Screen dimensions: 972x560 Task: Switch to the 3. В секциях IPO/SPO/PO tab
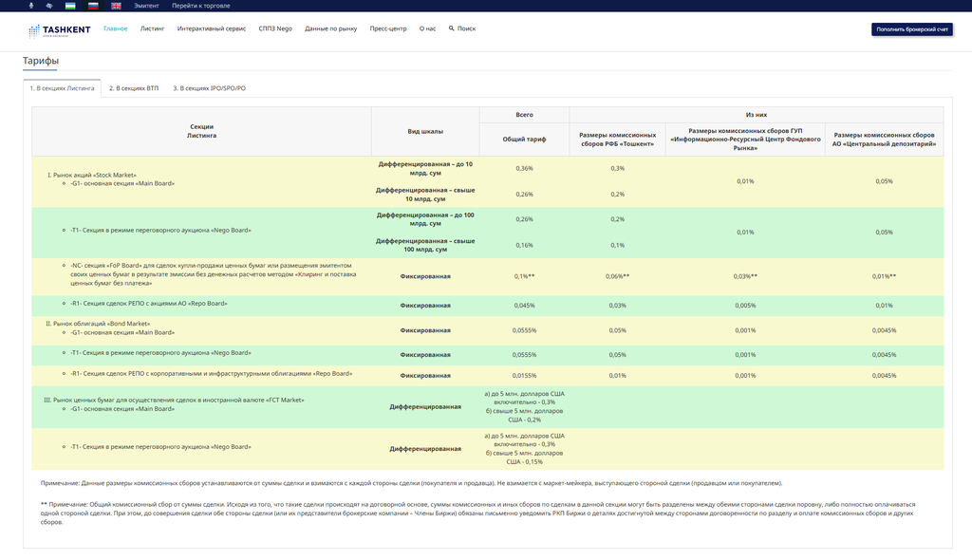209,87
